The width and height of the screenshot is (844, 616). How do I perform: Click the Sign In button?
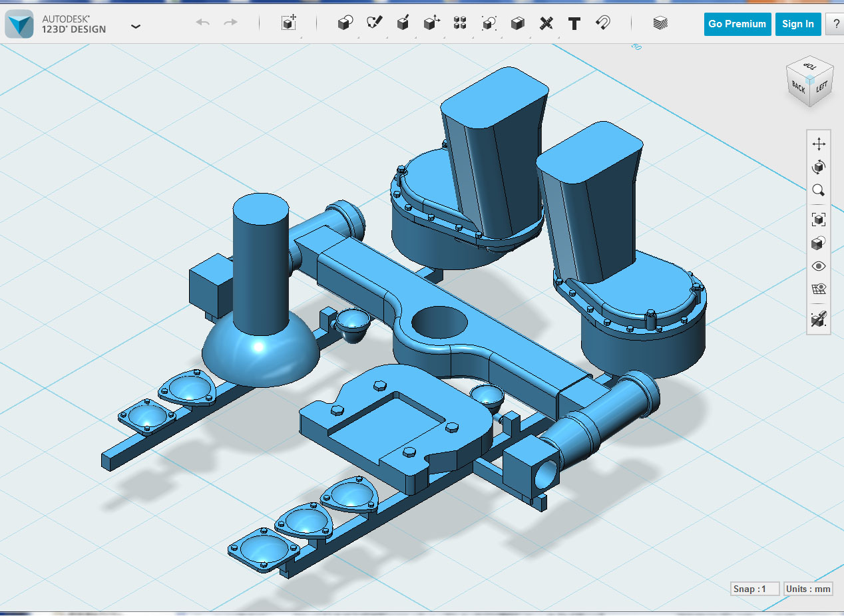[798, 24]
